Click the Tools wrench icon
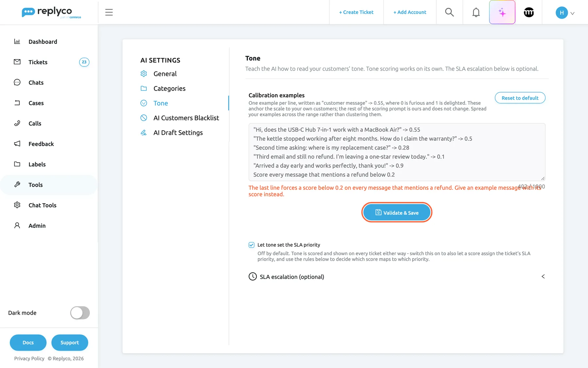This screenshot has width=588, height=368. coord(17,184)
